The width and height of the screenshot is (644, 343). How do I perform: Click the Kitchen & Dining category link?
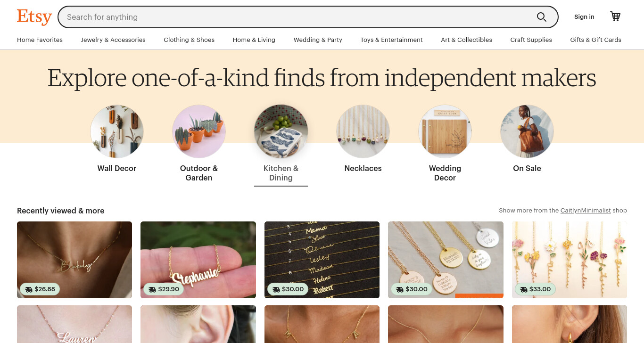point(281,173)
